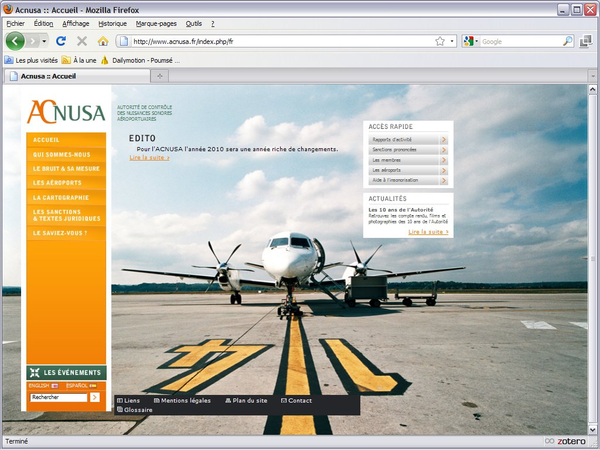Switch the site language to English
This screenshot has width=600, height=450.
click(40, 385)
